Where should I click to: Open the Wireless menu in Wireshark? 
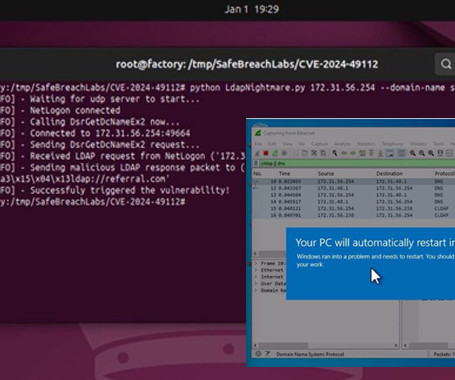[x=418, y=144]
